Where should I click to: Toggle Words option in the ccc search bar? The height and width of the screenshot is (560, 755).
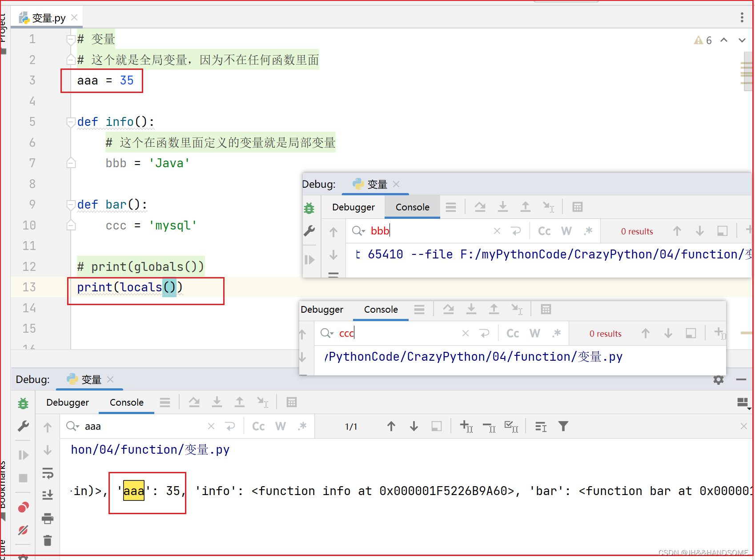[x=535, y=334]
